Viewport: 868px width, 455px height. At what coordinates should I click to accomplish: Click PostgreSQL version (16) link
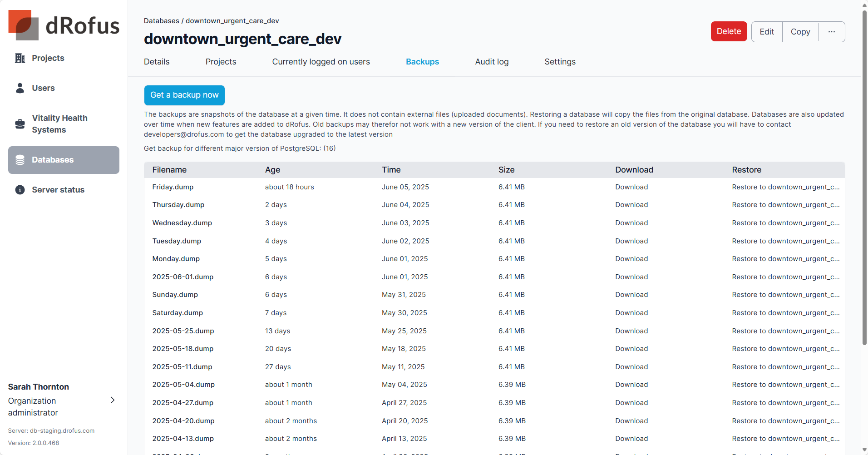(330, 148)
